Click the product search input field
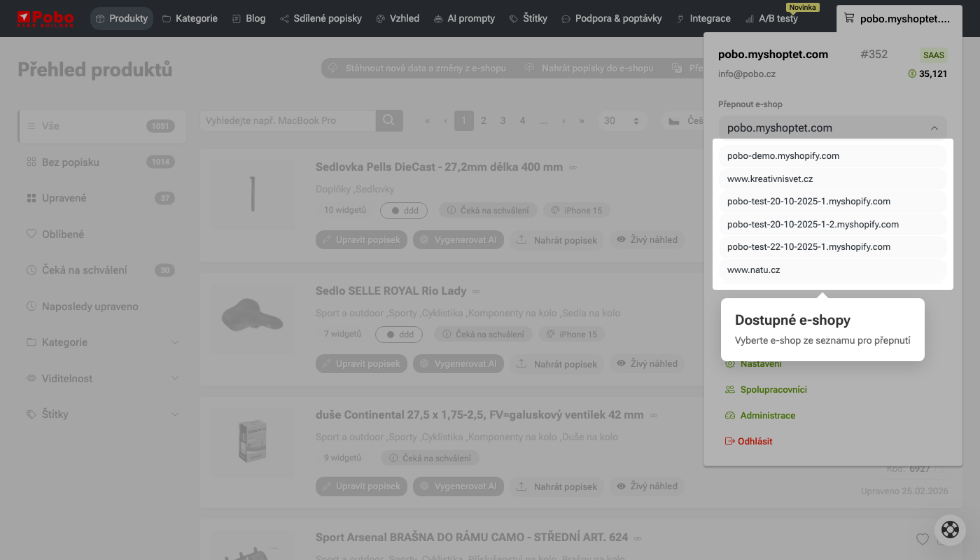Screen dimensions: 980x560 [288, 120]
